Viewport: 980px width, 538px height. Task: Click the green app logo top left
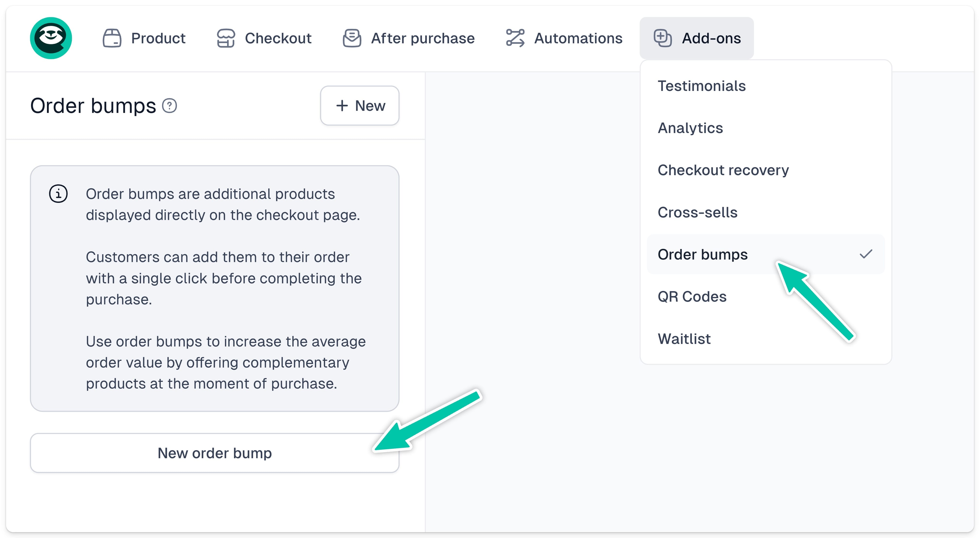pyautogui.click(x=52, y=37)
